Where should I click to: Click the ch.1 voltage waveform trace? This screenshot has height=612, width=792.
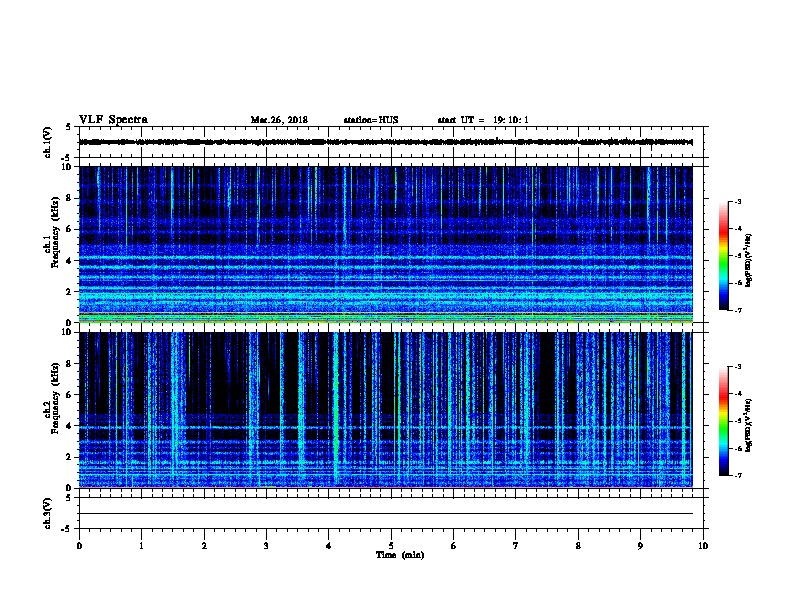tap(385, 142)
